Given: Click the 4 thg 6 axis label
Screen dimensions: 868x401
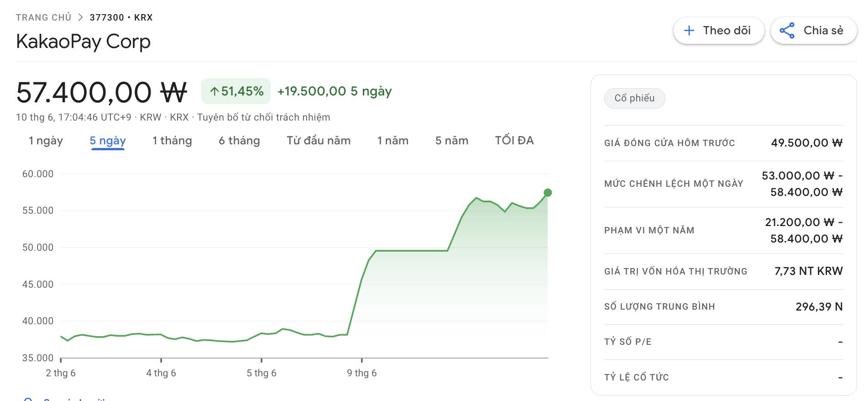Looking at the screenshot, I should pos(161,373).
